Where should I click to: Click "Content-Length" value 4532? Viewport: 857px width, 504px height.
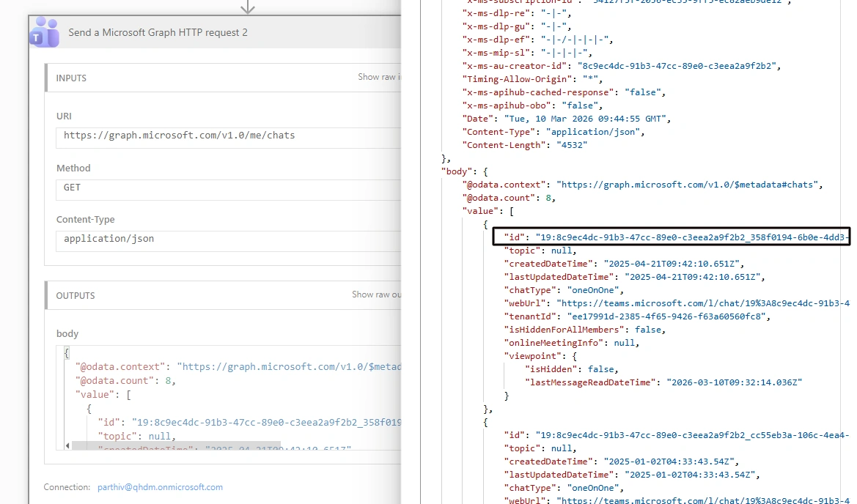click(572, 145)
